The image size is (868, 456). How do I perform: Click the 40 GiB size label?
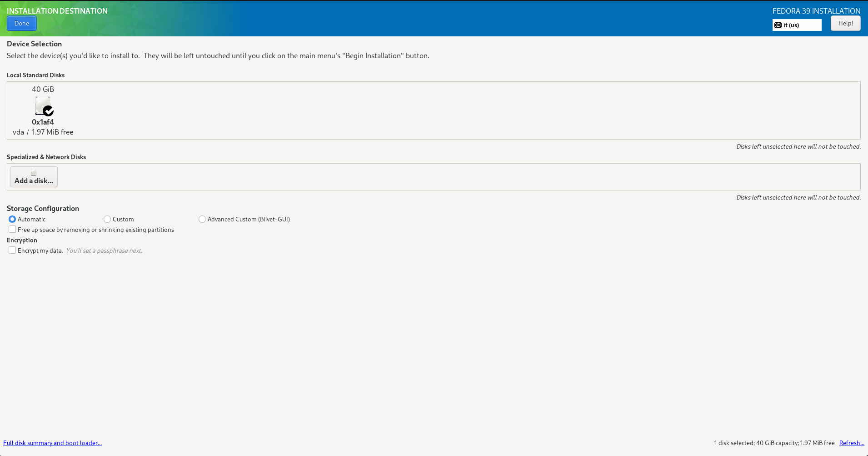[43, 89]
